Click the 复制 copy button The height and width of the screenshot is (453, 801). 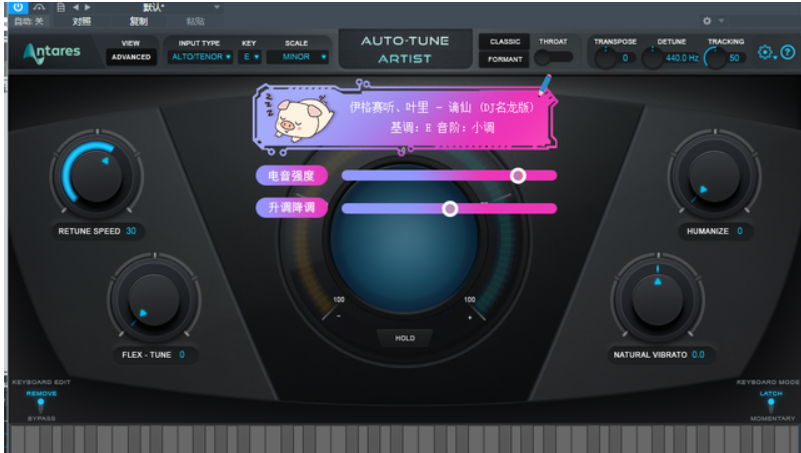138,21
